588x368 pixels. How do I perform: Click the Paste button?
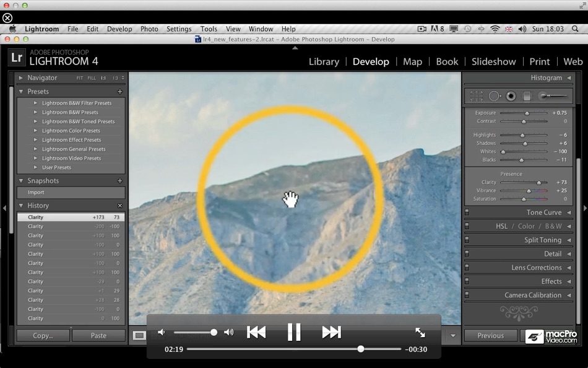pos(98,335)
